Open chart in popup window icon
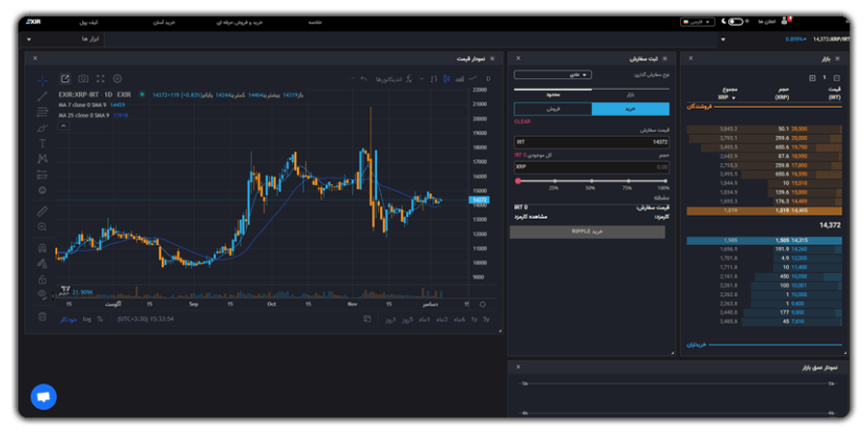The width and height of the screenshot is (868, 434). click(66, 79)
